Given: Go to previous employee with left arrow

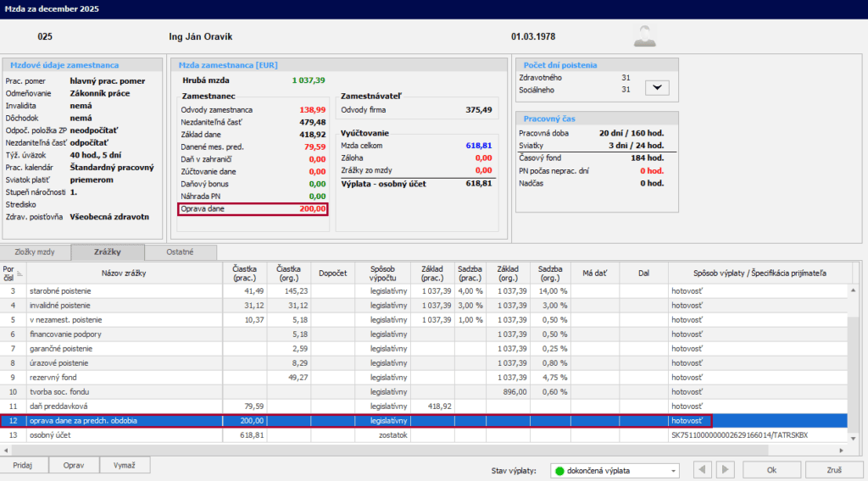Looking at the screenshot, I should click(704, 470).
